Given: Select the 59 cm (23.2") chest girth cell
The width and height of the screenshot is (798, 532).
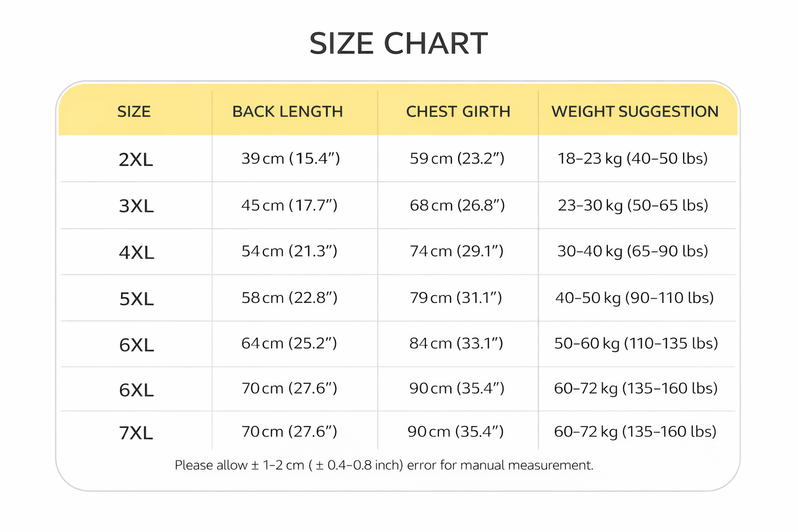Looking at the screenshot, I should 457,158.
